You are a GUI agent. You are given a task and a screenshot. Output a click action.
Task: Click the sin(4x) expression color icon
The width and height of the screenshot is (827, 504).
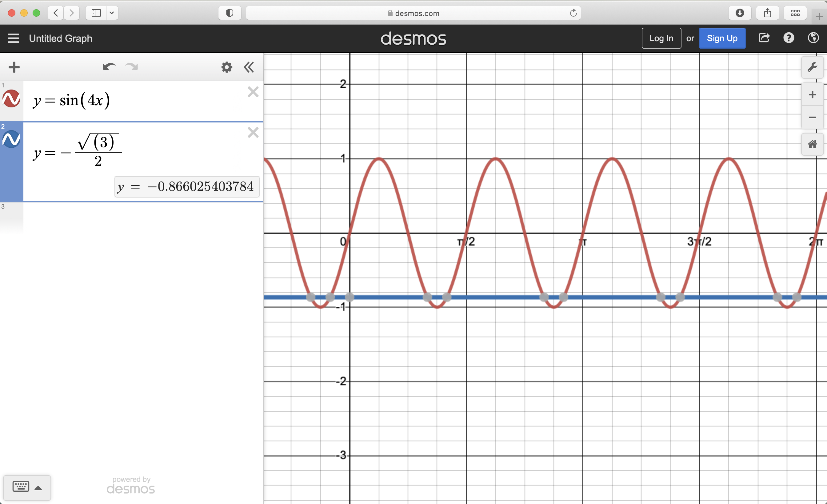click(11, 99)
